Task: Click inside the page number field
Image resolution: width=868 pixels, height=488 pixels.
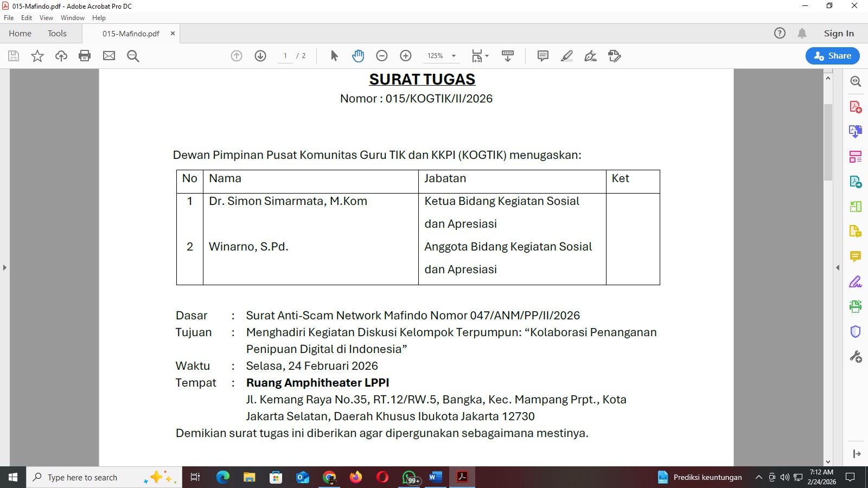Action: (x=286, y=56)
